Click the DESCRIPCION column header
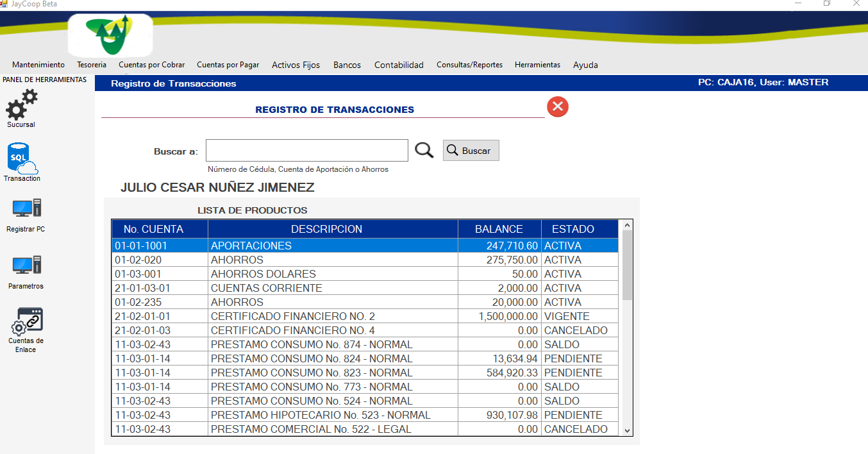 pos(333,229)
